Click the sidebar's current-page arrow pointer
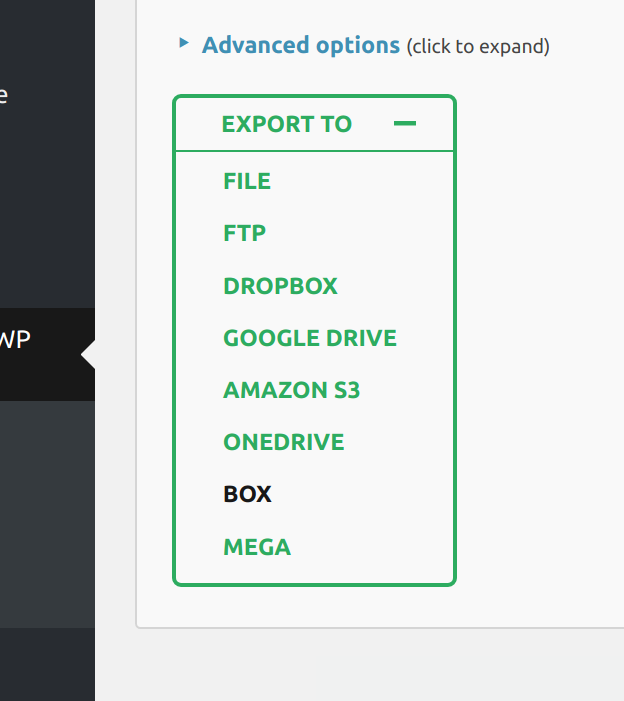624x701 pixels. 88,355
